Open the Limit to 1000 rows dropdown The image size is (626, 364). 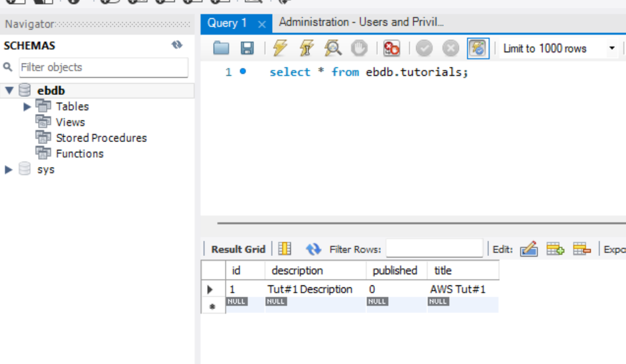tap(558, 48)
